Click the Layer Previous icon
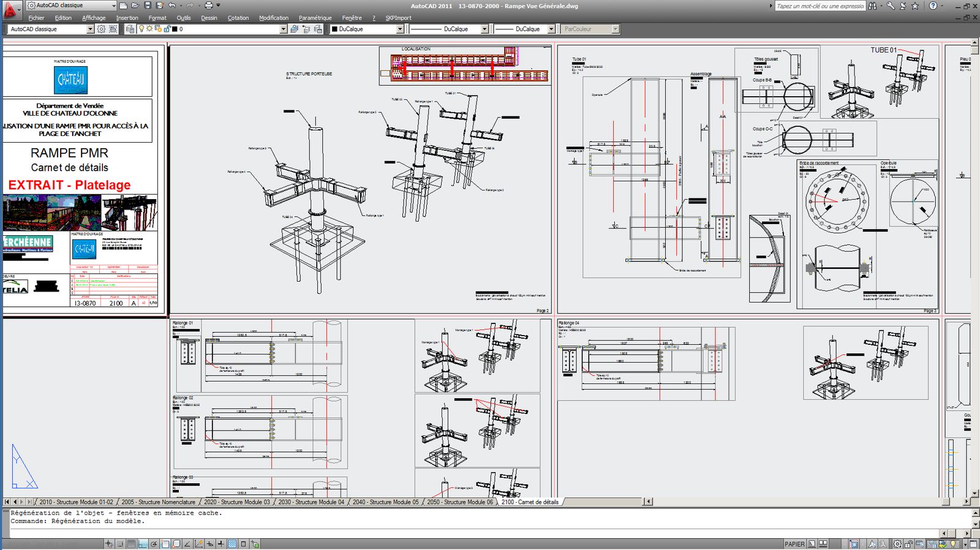 [306, 29]
